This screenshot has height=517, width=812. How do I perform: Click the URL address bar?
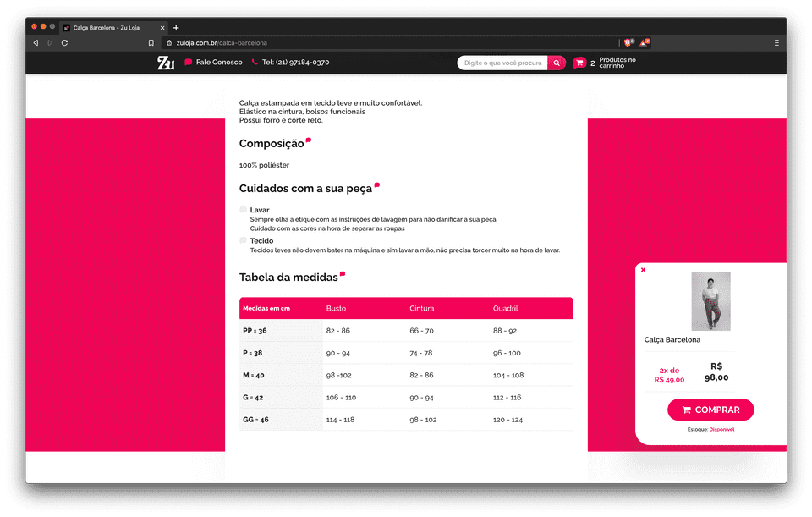click(x=381, y=42)
